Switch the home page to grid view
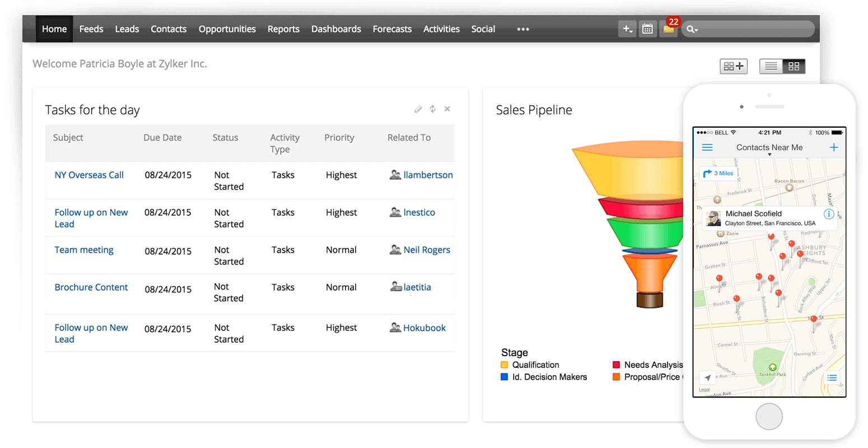Viewport: 868px width, 448px height. (794, 66)
